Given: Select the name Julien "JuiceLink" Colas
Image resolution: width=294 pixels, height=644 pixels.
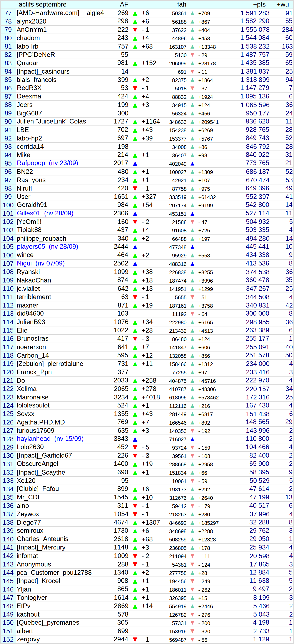Looking at the screenshot, I should [x=51, y=122].
